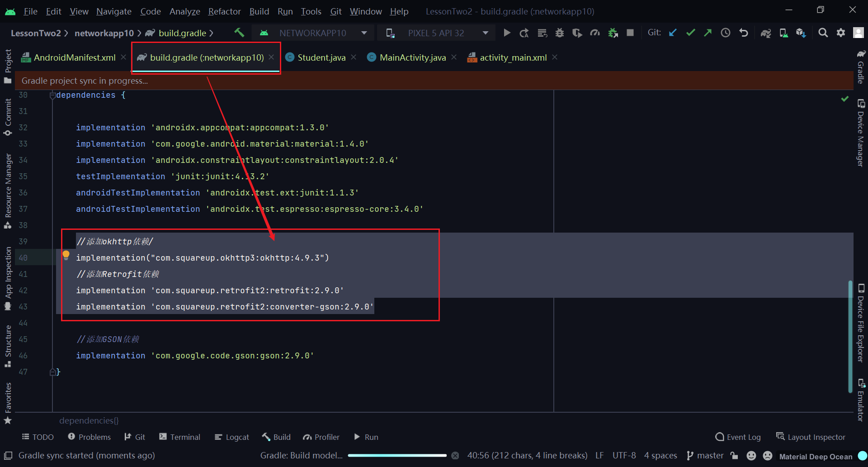Image resolution: width=868 pixels, height=467 pixels.
Task: Click the editor vertical scrollbar
Action: (x=850, y=337)
